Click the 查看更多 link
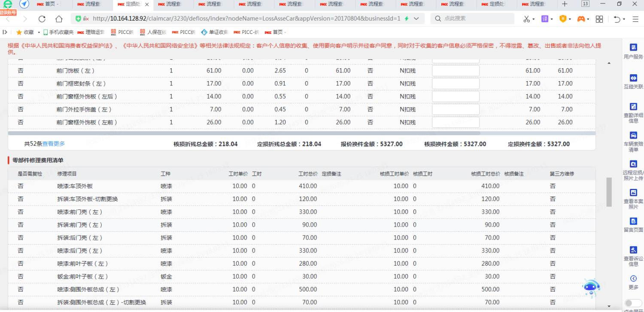Image resolution: width=644 pixels, height=312 pixels. [x=54, y=144]
